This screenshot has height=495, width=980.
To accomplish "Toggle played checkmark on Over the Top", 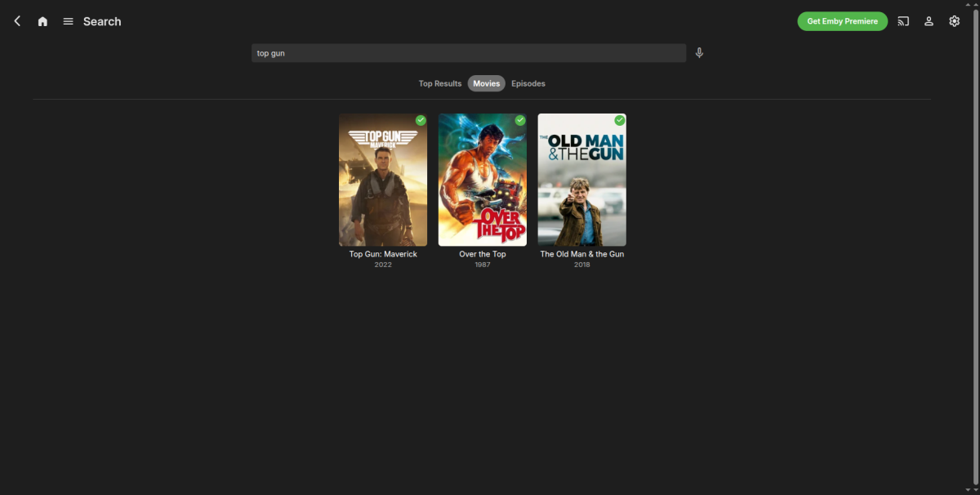I will (520, 120).
